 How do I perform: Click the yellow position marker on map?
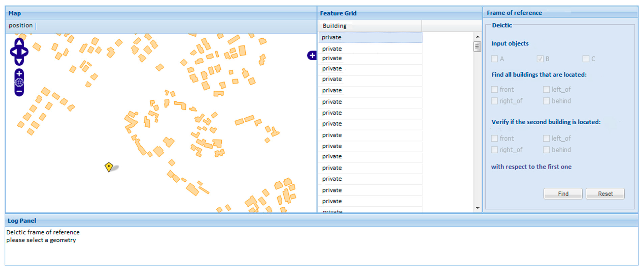(x=109, y=167)
